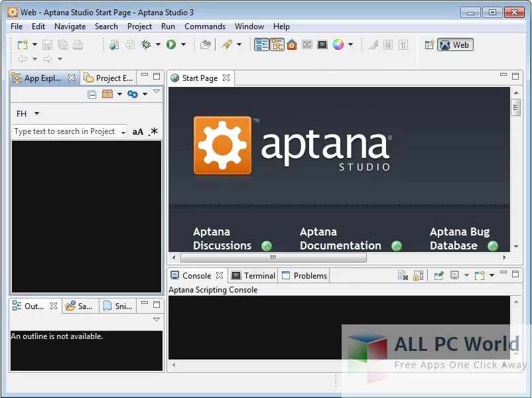
Task: Toggle case sensitivity with the aA button
Action: (137, 131)
